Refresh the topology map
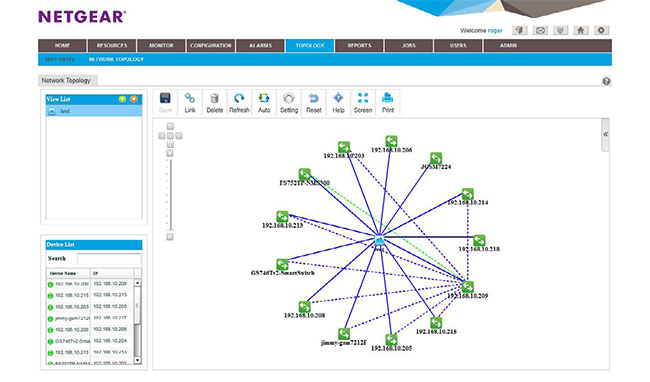Image resolution: width=650 pixels, height=382 pixels. point(239,103)
